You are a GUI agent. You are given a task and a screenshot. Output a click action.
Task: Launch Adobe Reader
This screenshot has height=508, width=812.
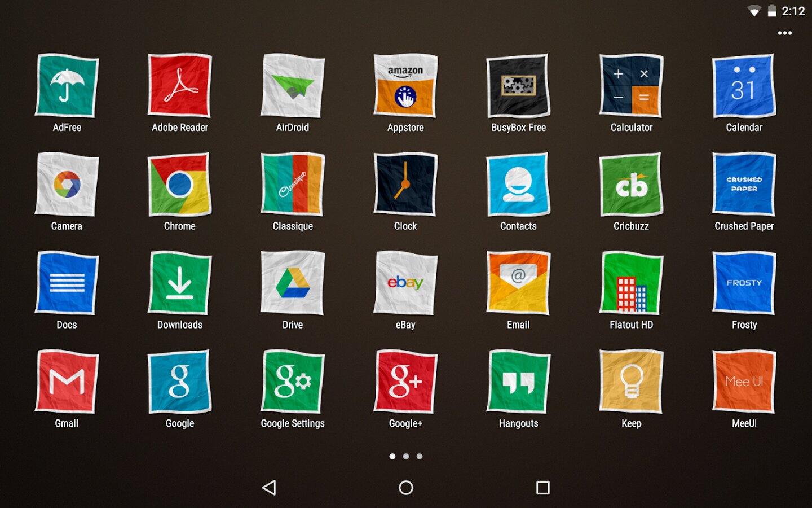[x=179, y=86]
